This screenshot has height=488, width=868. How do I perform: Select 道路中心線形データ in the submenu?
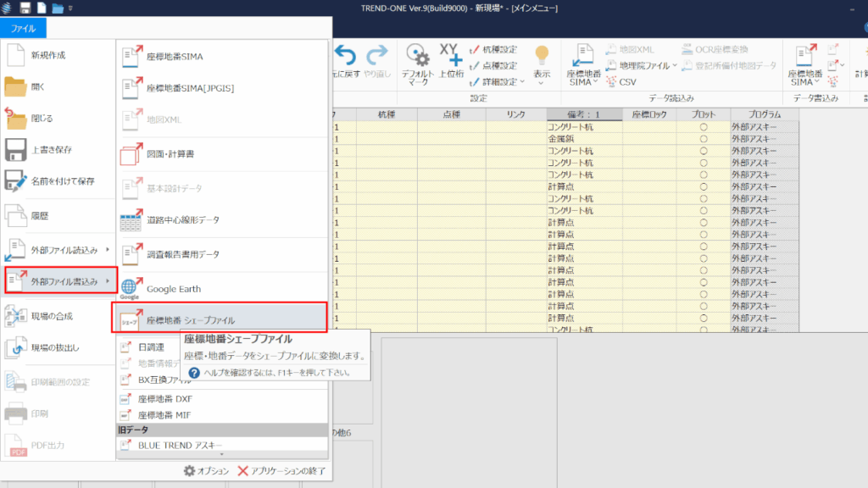pos(223,219)
